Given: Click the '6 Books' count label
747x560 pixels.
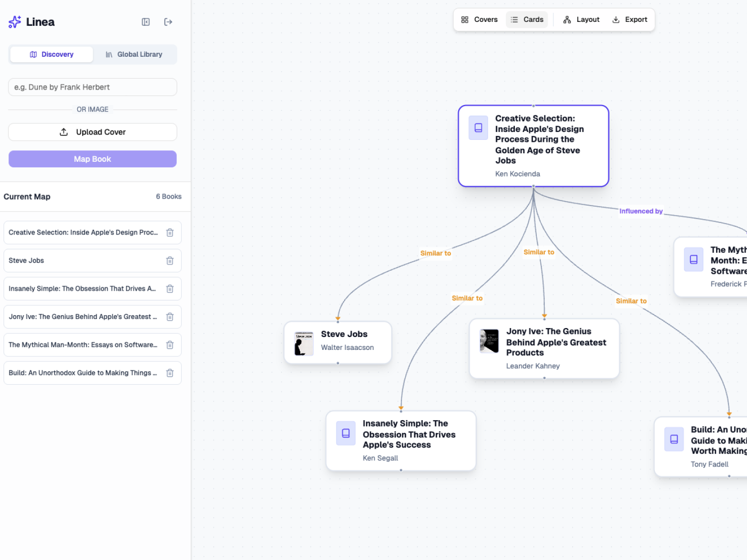Looking at the screenshot, I should click(x=169, y=197).
